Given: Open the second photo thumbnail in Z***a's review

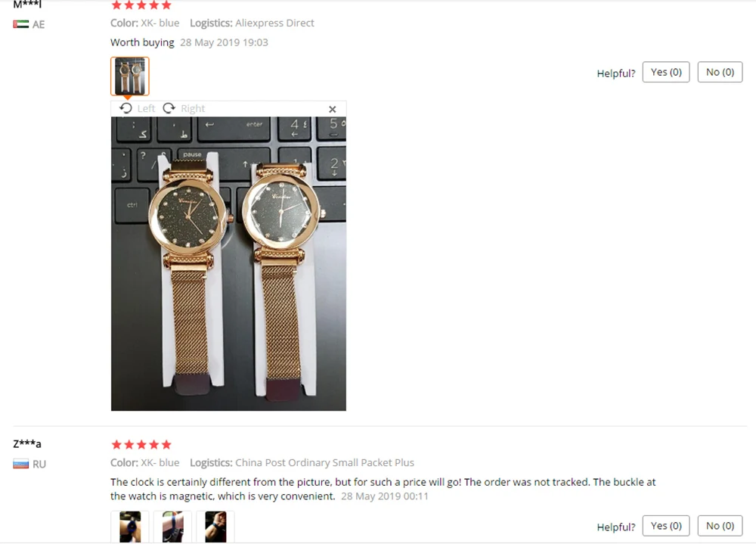Looking at the screenshot, I should [172, 527].
